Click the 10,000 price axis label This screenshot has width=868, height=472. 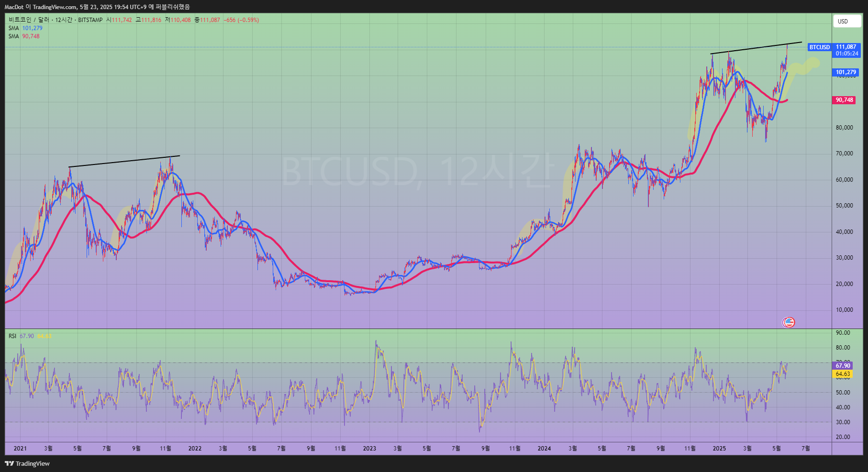coord(845,310)
